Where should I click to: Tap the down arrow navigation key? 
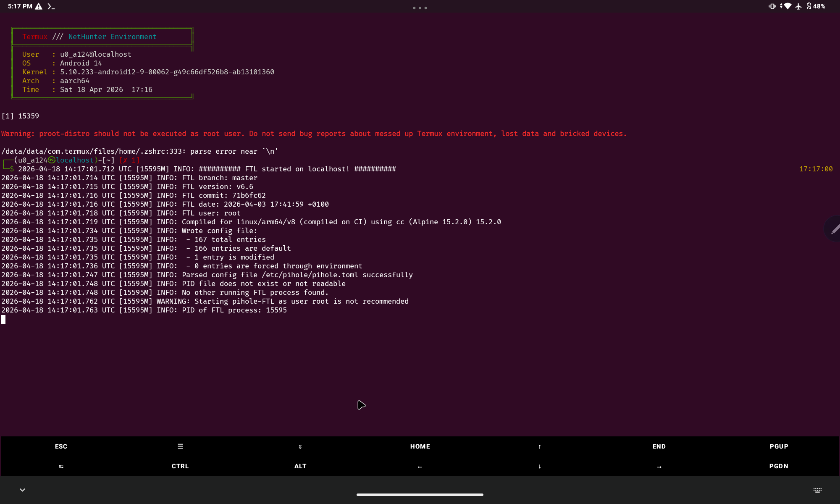click(x=539, y=466)
